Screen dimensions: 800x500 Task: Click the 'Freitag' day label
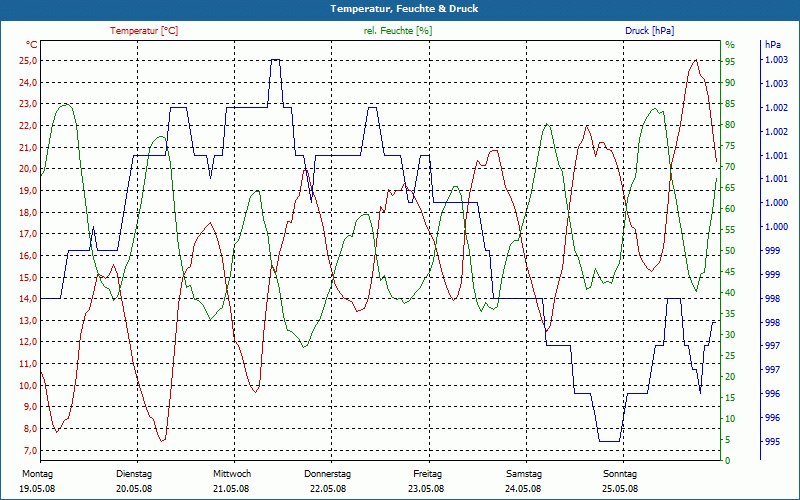(x=428, y=474)
